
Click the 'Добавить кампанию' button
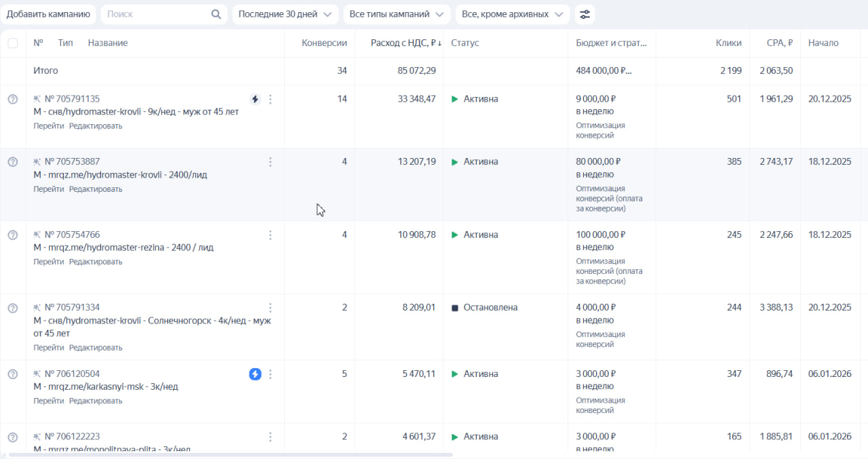point(48,14)
